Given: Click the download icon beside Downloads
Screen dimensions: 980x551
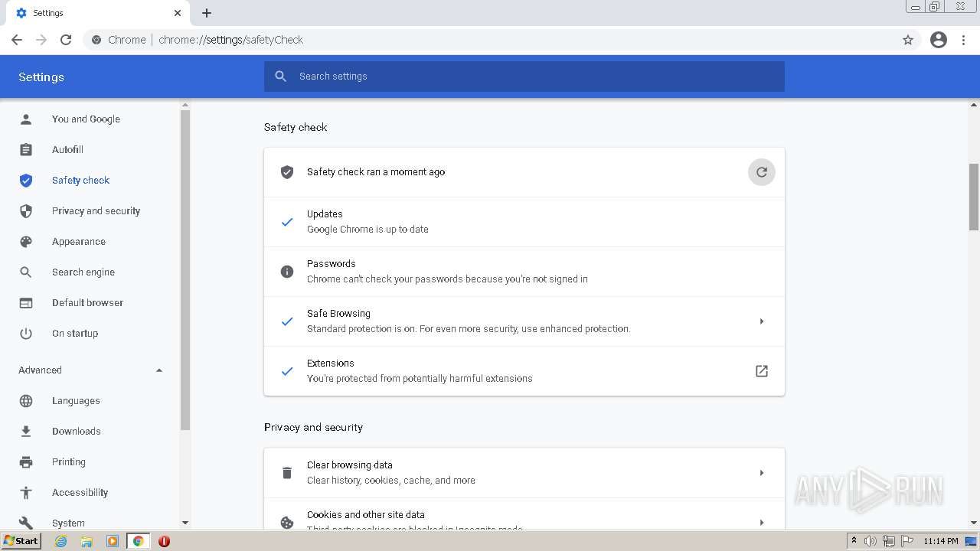Looking at the screenshot, I should click(26, 432).
